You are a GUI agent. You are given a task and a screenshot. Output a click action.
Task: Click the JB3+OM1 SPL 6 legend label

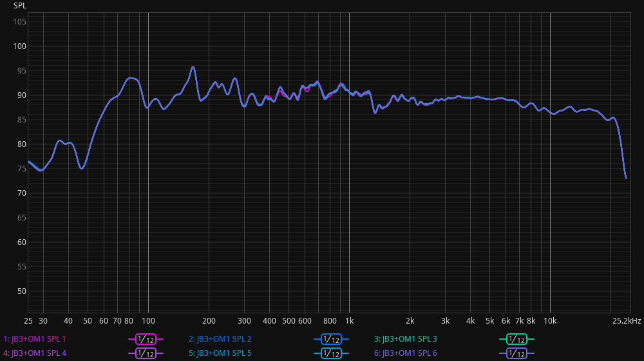405,353
